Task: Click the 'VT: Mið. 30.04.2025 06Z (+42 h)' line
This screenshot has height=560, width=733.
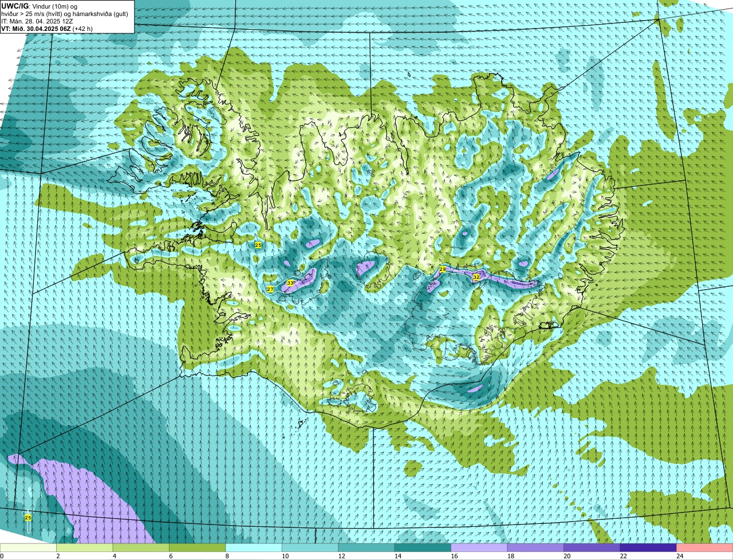Action: point(47,29)
